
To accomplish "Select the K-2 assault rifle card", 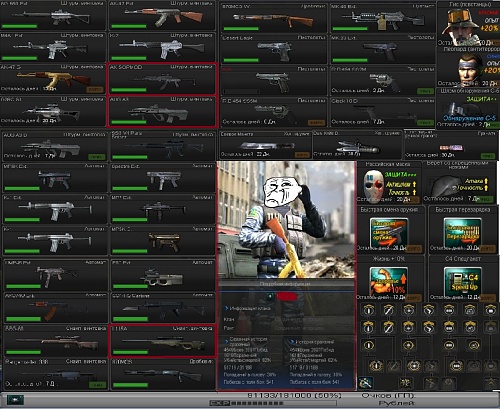I will pyautogui.click(x=162, y=47).
